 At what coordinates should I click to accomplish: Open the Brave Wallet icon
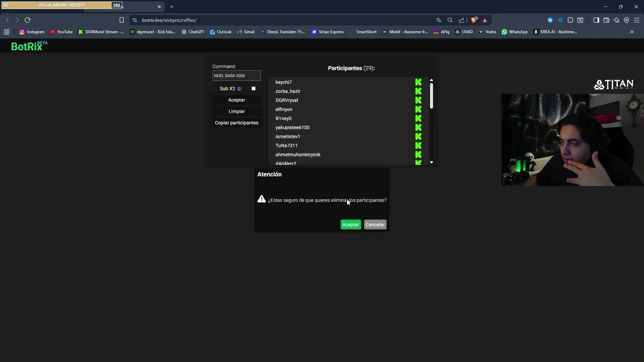(606, 20)
